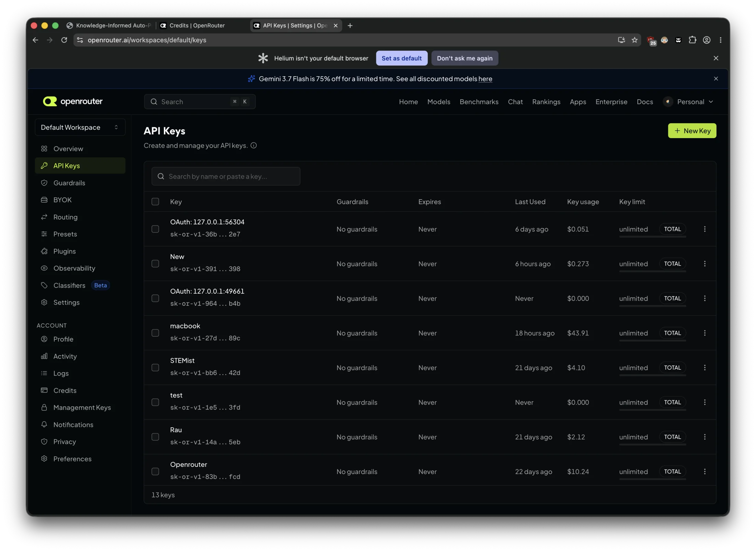Dismiss the Gemini discount banner
The width and height of the screenshot is (756, 551).
(716, 79)
